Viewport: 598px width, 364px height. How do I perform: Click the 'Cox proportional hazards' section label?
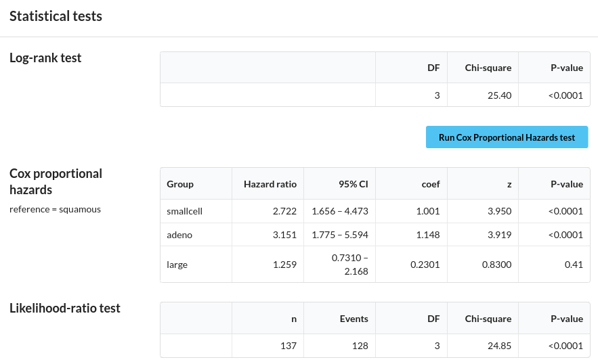(56, 181)
